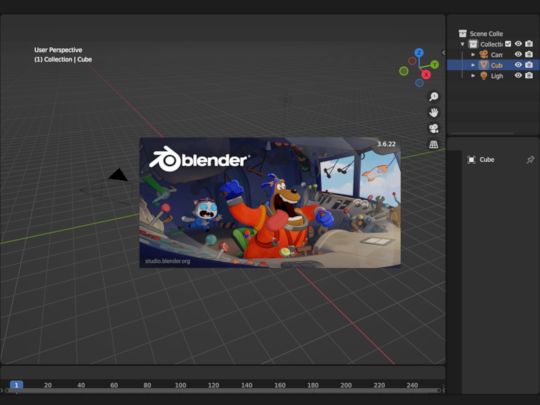The image size is (540, 405).
Task: Select the light object in the viewport
Action: click(285, 100)
